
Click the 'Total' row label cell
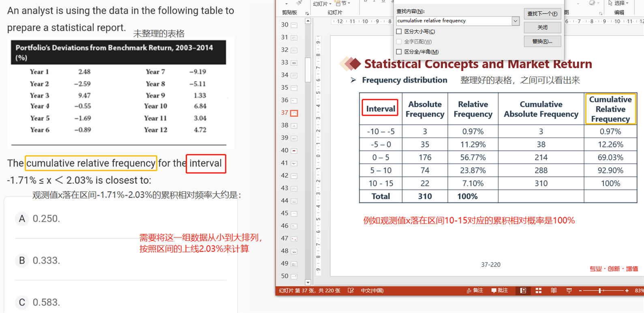pos(381,196)
